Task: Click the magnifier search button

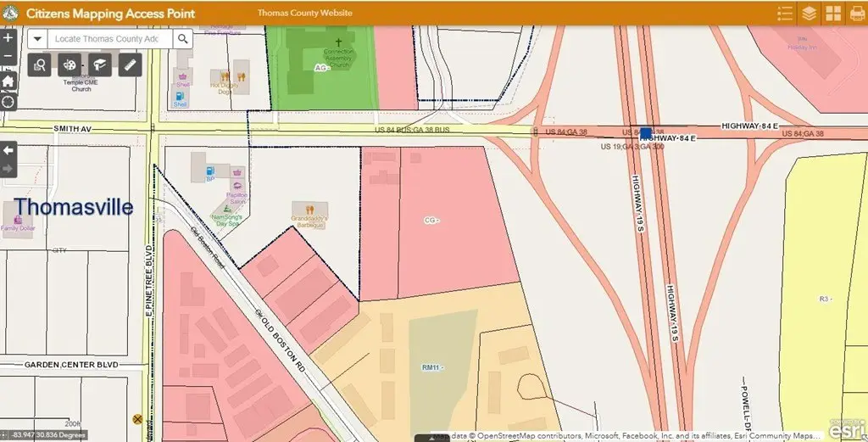Action: [x=183, y=39]
